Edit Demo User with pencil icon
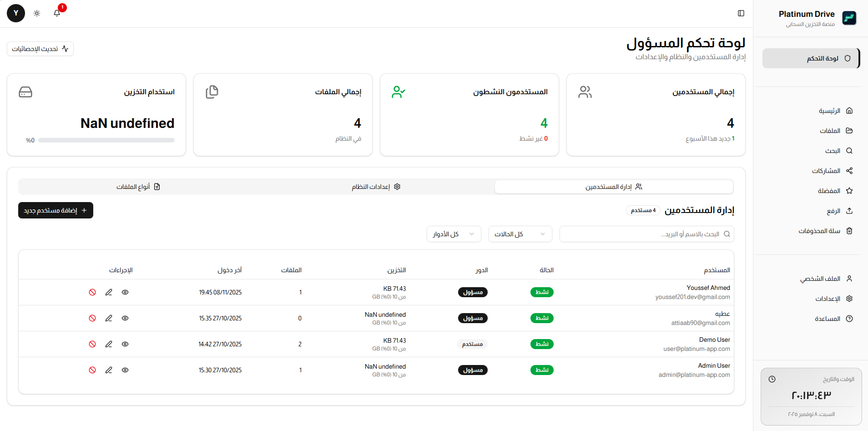 tap(109, 344)
